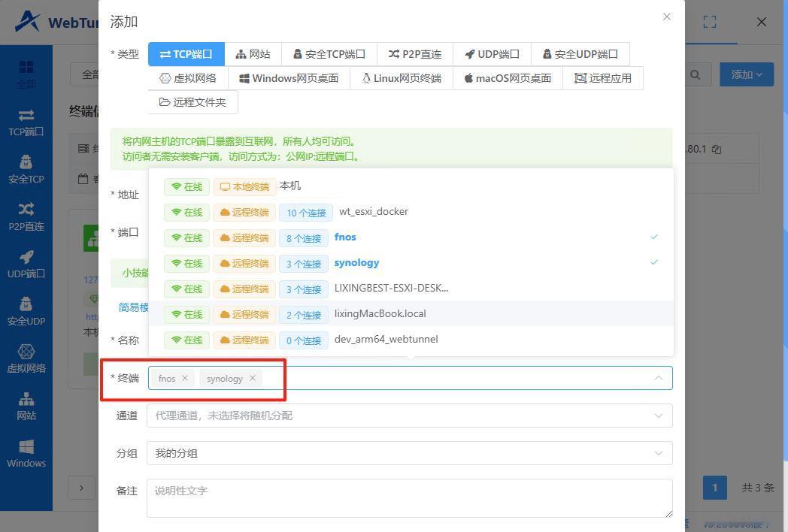788x532 pixels.
Task: Open 安全TCP in the left sidebar
Action: tap(26, 170)
